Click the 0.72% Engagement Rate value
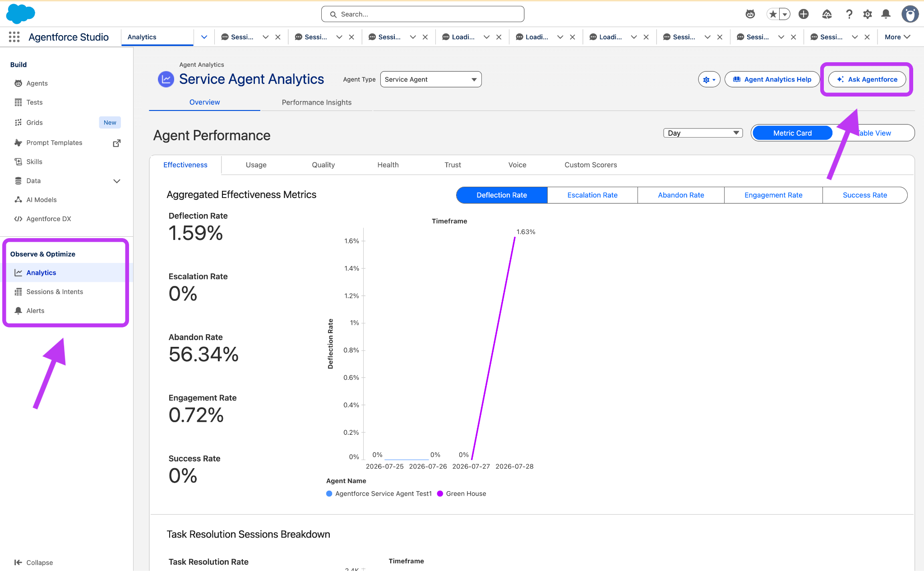 click(x=196, y=415)
